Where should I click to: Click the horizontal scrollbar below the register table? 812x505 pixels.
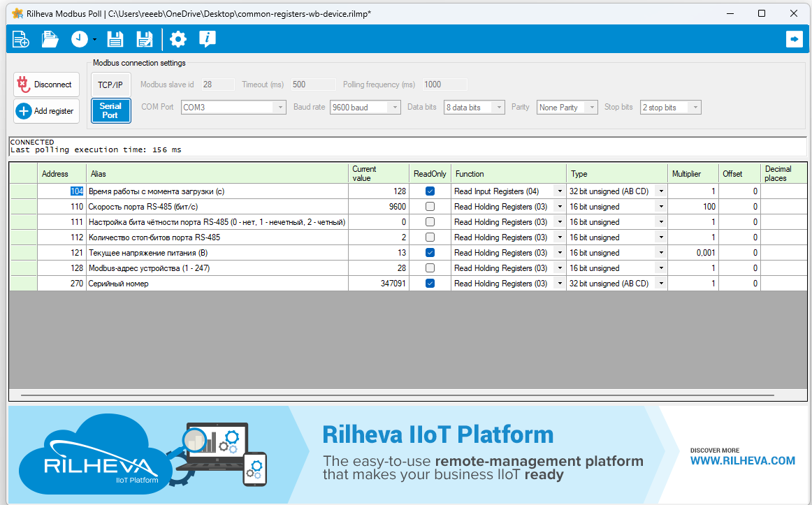coord(397,395)
